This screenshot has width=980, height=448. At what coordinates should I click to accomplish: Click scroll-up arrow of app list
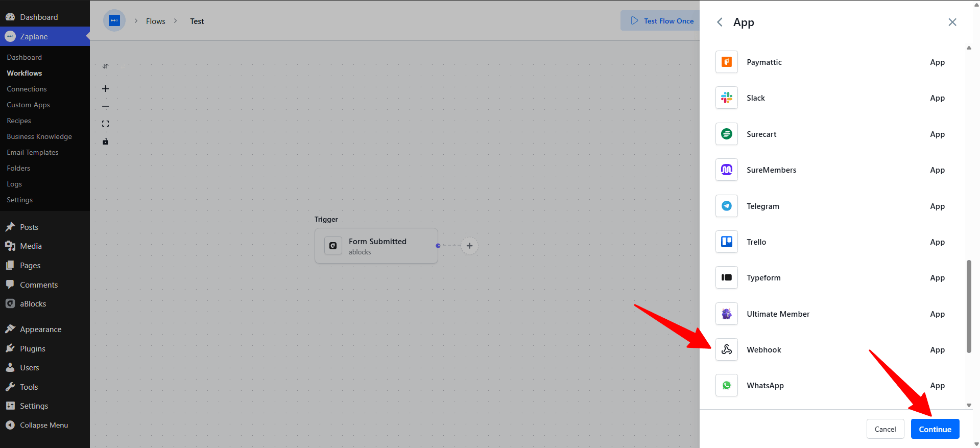tap(969, 48)
